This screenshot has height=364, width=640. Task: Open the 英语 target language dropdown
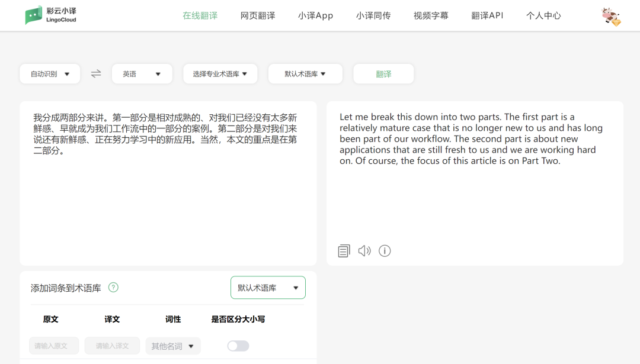point(142,74)
